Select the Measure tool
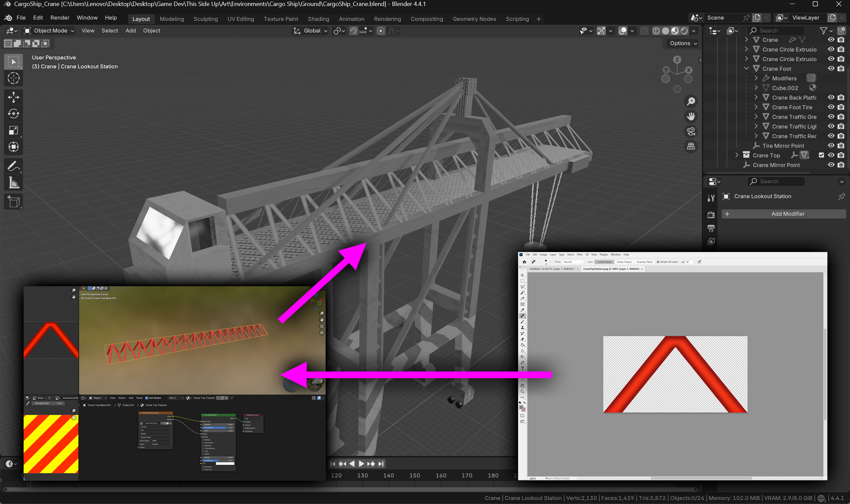This screenshot has width=850, height=504. pyautogui.click(x=13, y=183)
